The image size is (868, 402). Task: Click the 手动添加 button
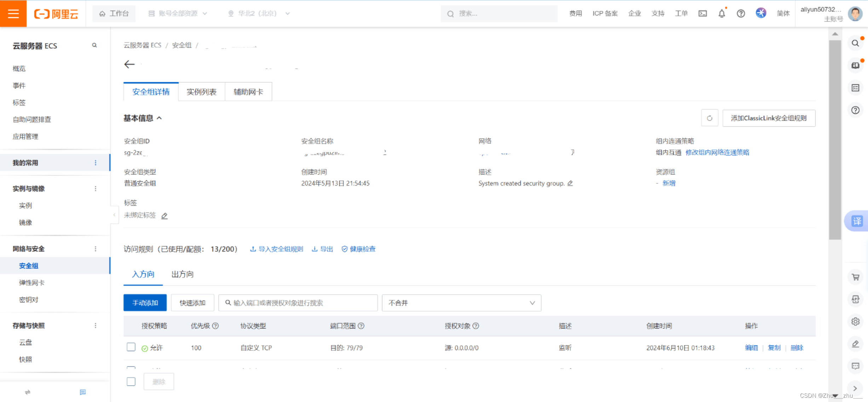point(145,303)
